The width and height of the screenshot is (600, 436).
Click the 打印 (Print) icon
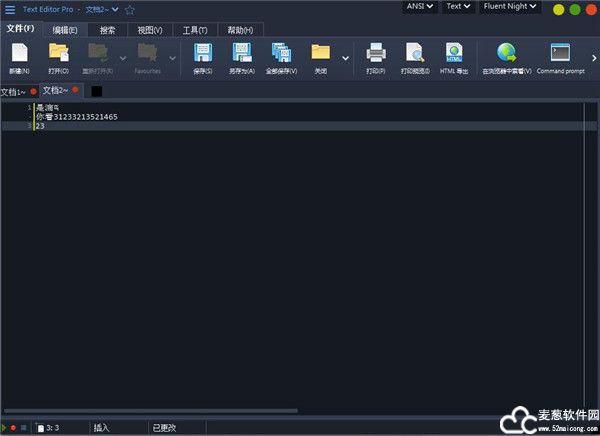pyautogui.click(x=376, y=54)
